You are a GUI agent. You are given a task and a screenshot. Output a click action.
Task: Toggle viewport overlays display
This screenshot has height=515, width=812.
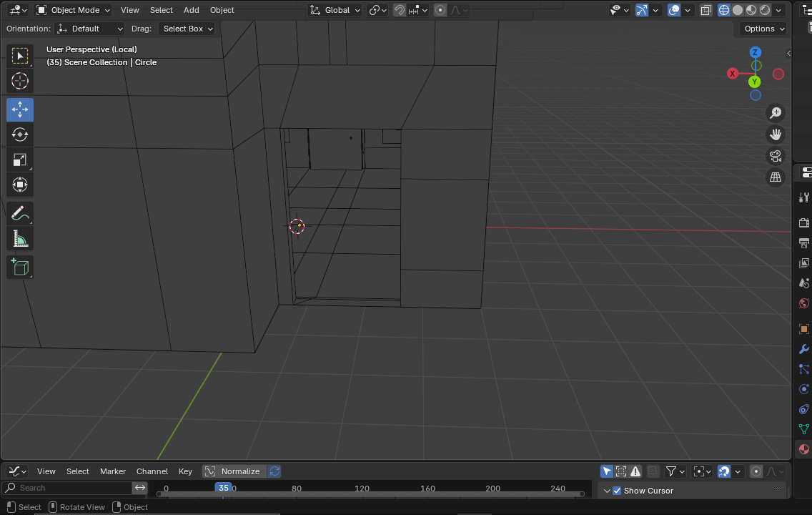pos(674,10)
